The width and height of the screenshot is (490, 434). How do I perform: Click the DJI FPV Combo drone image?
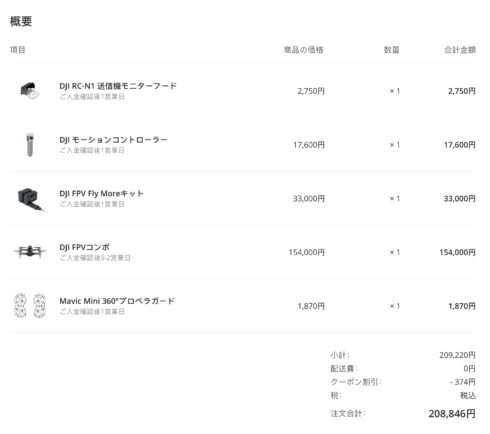pos(30,252)
